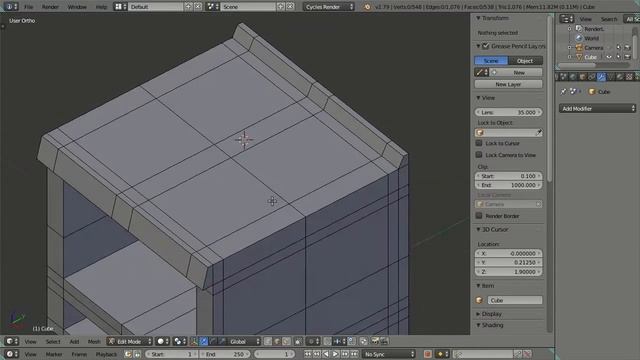Enable Lock to Cursor checkbox

pos(479,143)
